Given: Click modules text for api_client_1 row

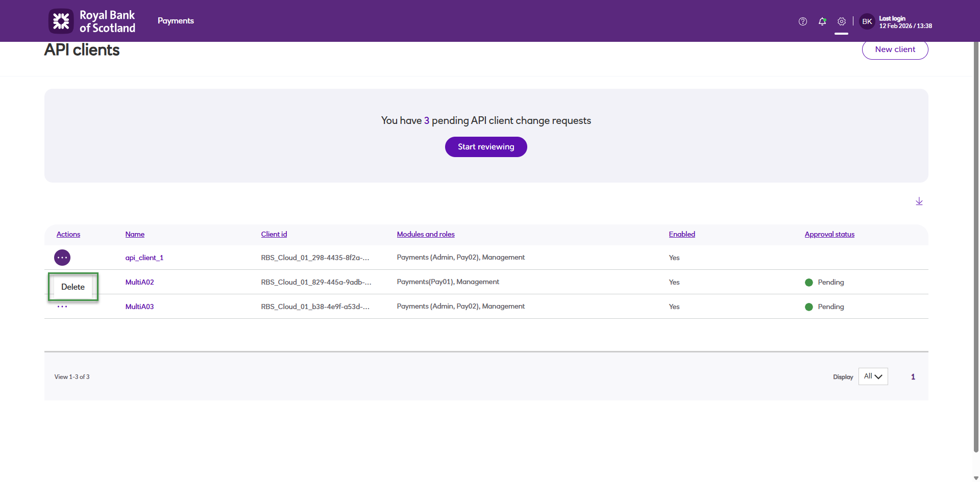Looking at the screenshot, I should 461,257.
